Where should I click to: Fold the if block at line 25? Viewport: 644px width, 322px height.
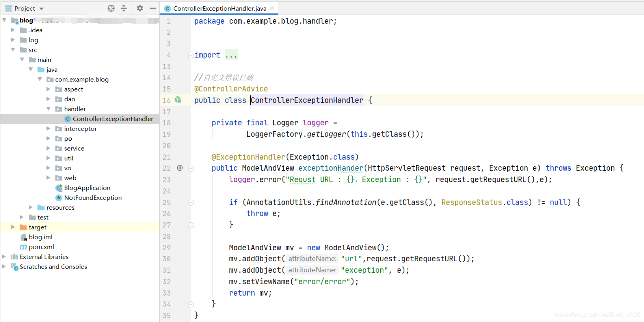(191, 203)
